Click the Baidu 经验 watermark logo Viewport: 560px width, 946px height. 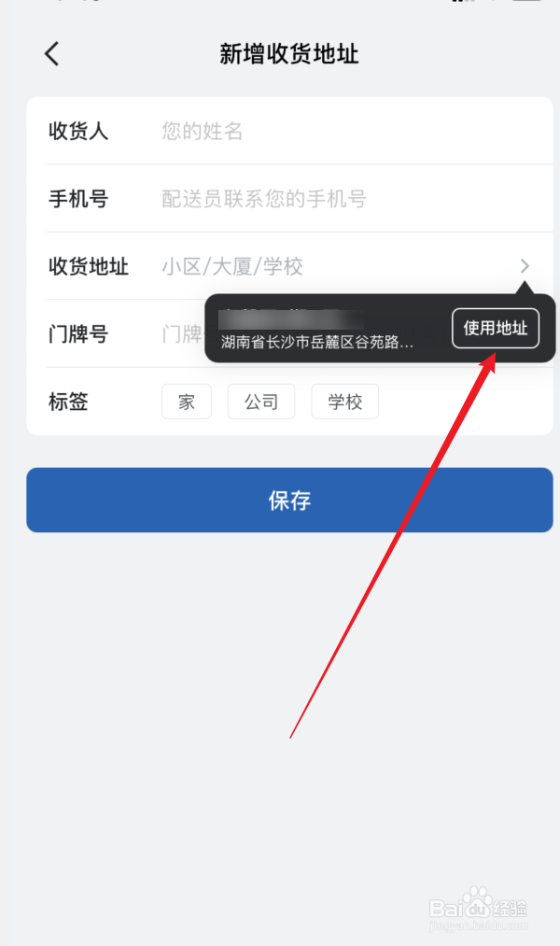[x=479, y=909]
